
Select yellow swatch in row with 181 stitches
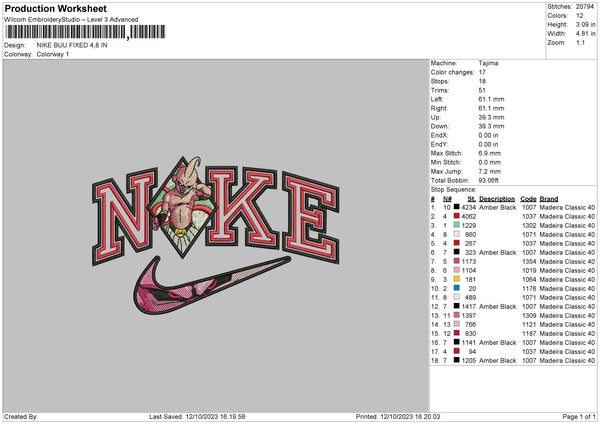[x=457, y=279]
